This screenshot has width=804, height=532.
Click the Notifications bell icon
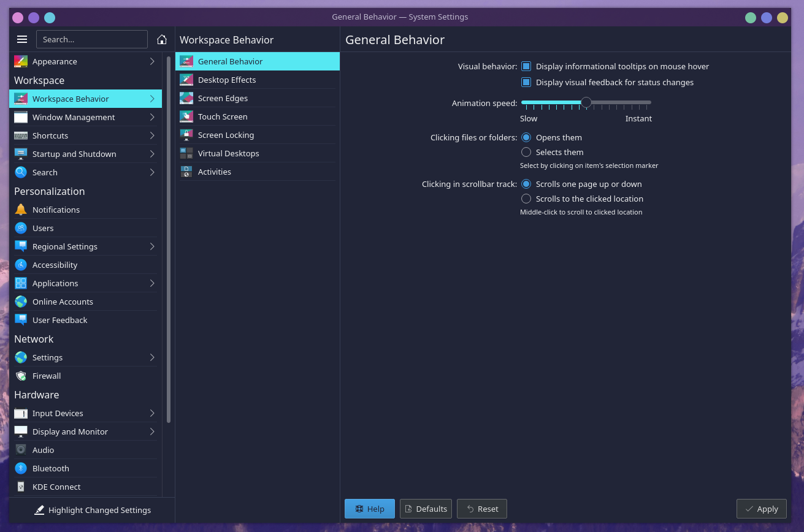21,210
